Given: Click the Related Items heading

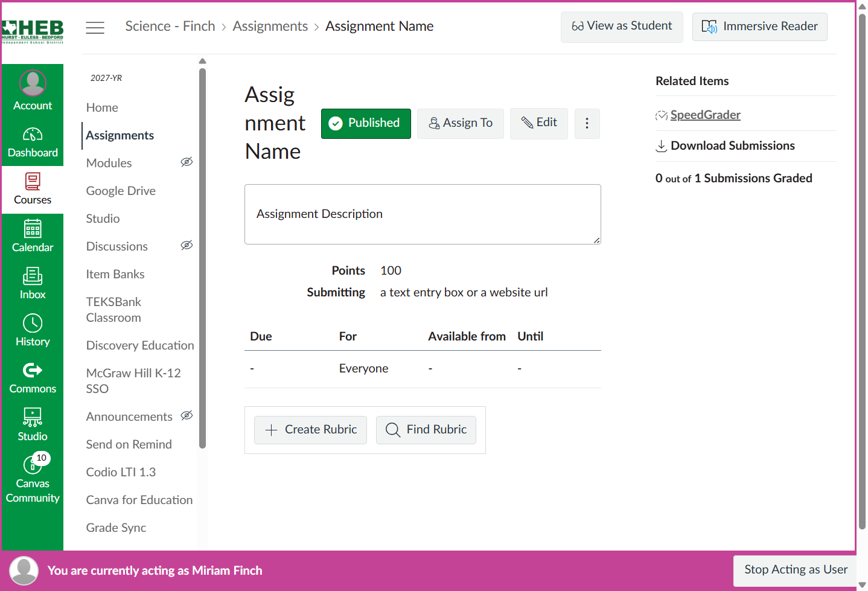Looking at the screenshot, I should tap(692, 81).
